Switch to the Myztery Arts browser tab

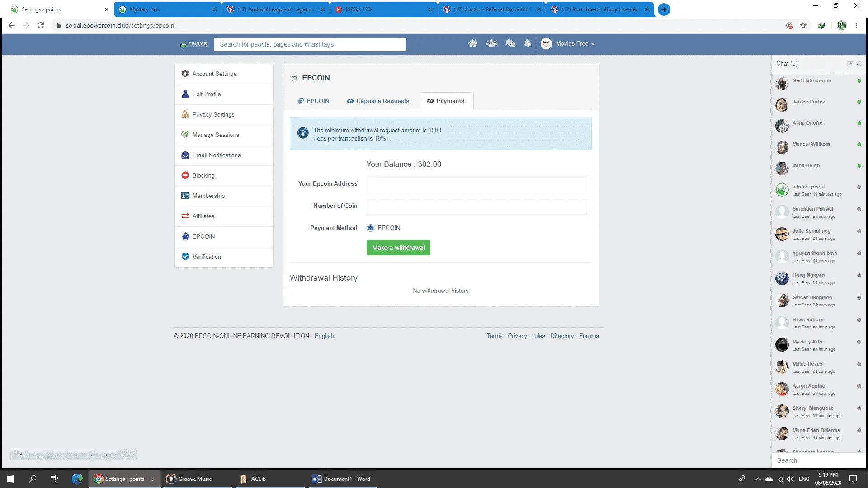click(x=163, y=9)
